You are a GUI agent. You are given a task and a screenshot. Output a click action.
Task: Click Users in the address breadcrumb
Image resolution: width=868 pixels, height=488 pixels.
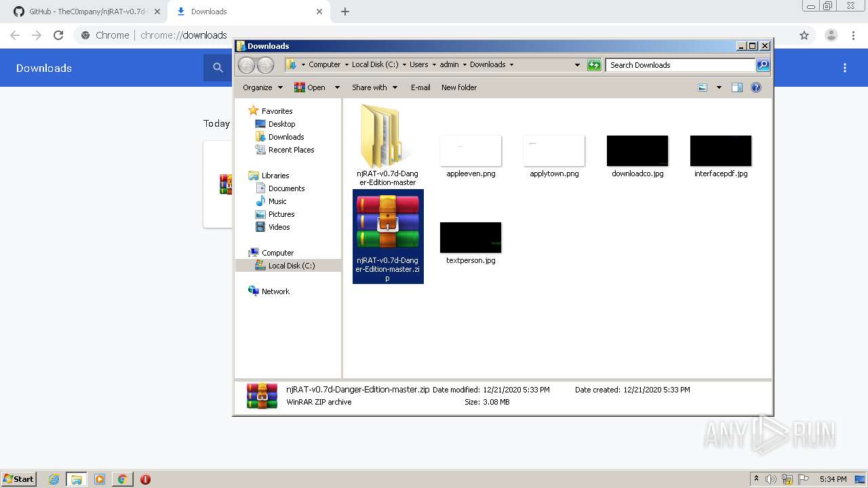tap(418, 65)
